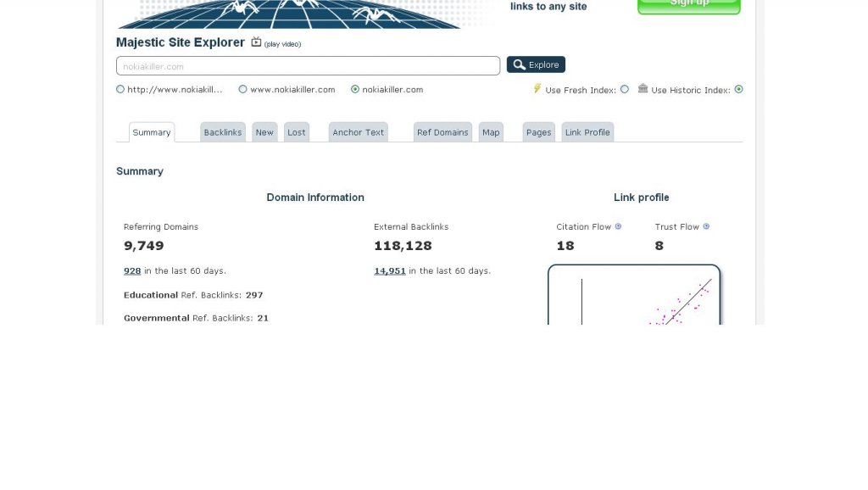868x490 pixels.
Task: Click the Domain Information heading
Action: click(315, 198)
